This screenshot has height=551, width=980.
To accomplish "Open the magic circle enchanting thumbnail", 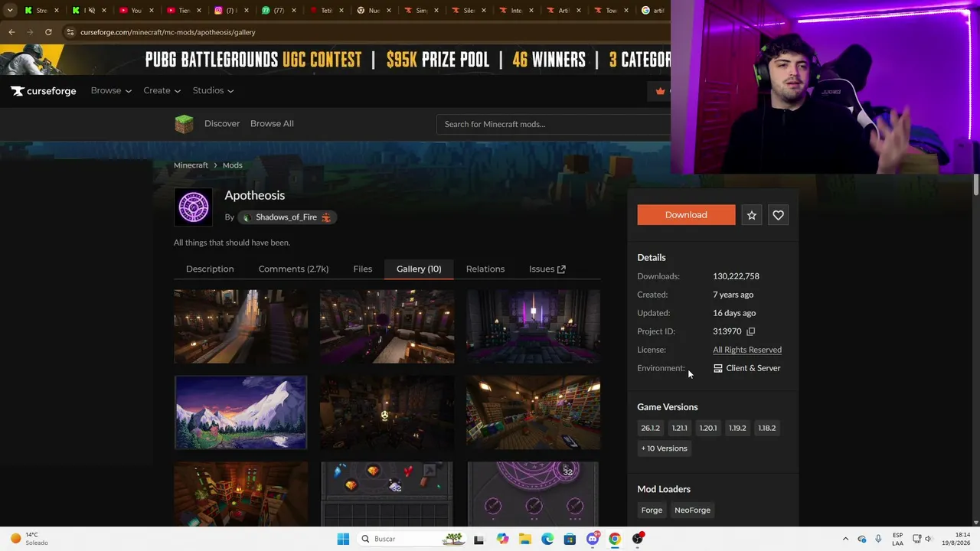I will 534,494.
